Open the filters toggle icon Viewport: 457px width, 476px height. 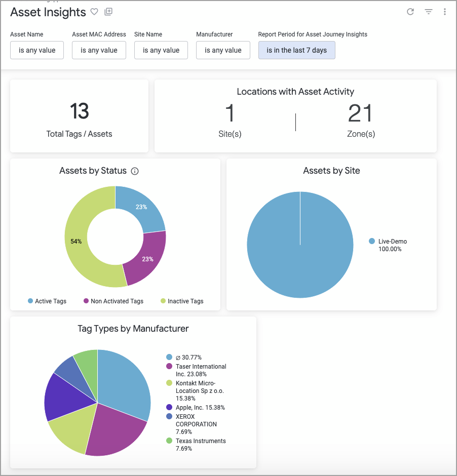[429, 12]
